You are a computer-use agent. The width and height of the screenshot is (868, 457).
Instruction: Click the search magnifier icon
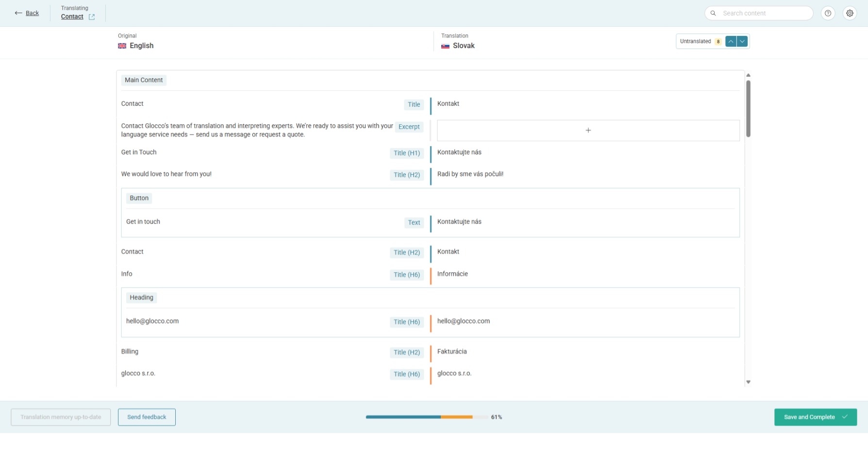tap(713, 13)
